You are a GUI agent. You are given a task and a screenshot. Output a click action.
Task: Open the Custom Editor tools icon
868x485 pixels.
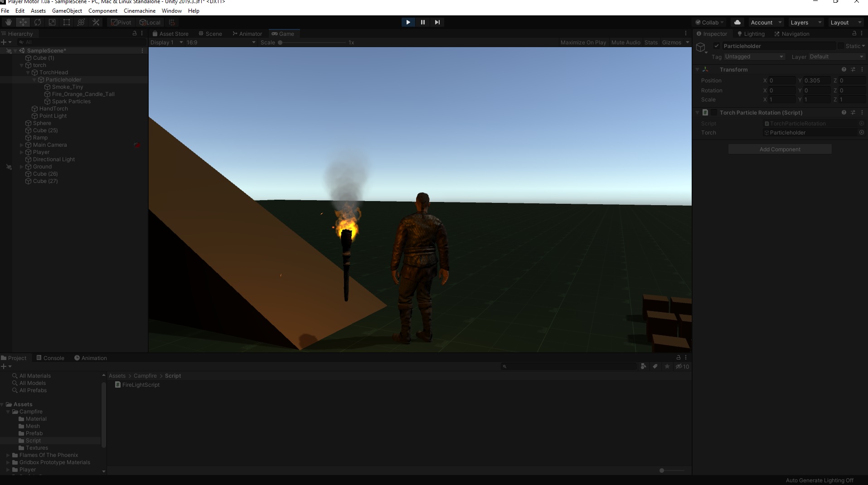coord(96,22)
